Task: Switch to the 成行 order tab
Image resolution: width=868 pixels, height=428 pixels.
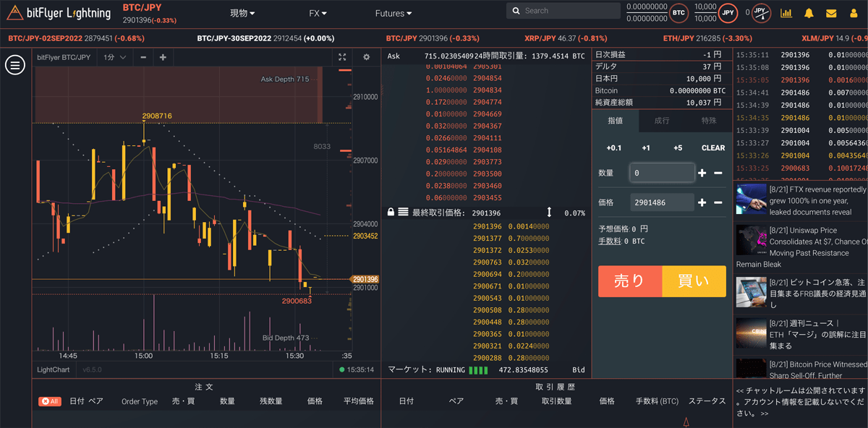Action: (660, 121)
